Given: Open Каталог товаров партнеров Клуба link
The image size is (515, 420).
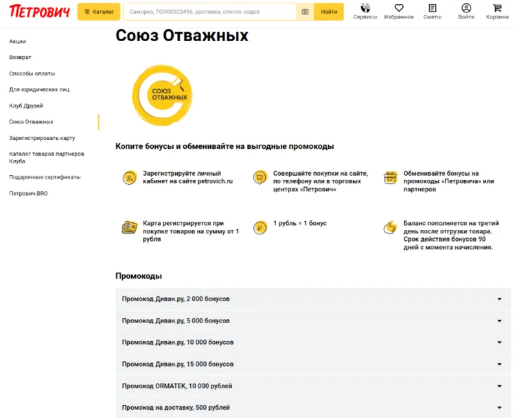Looking at the screenshot, I should point(47,157).
